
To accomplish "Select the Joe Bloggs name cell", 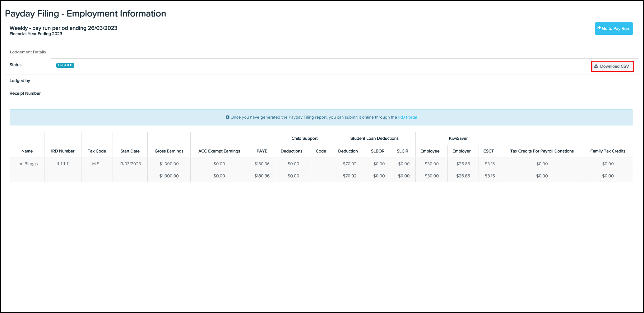I will pos(27,164).
